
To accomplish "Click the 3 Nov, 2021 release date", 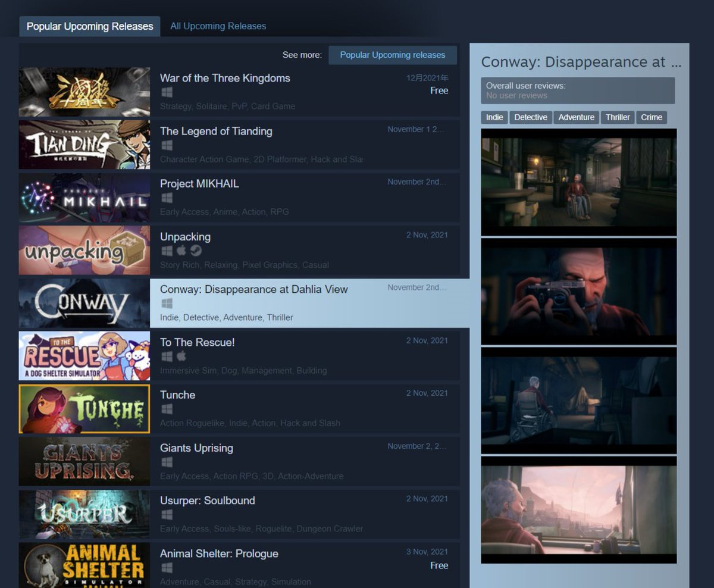I will coord(427,552).
